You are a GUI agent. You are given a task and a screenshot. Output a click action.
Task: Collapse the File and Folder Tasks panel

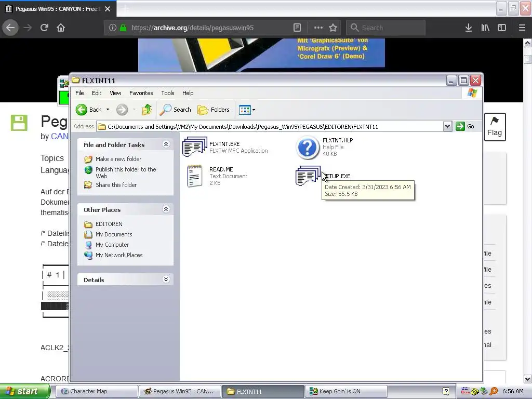(x=166, y=144)
